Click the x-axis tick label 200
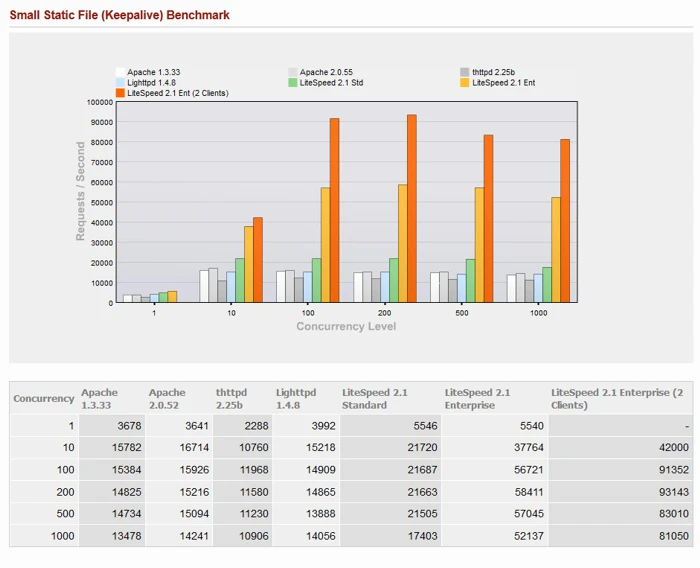Image resolution: width=700 pixels, height=568 pixels. click(384, 313)
